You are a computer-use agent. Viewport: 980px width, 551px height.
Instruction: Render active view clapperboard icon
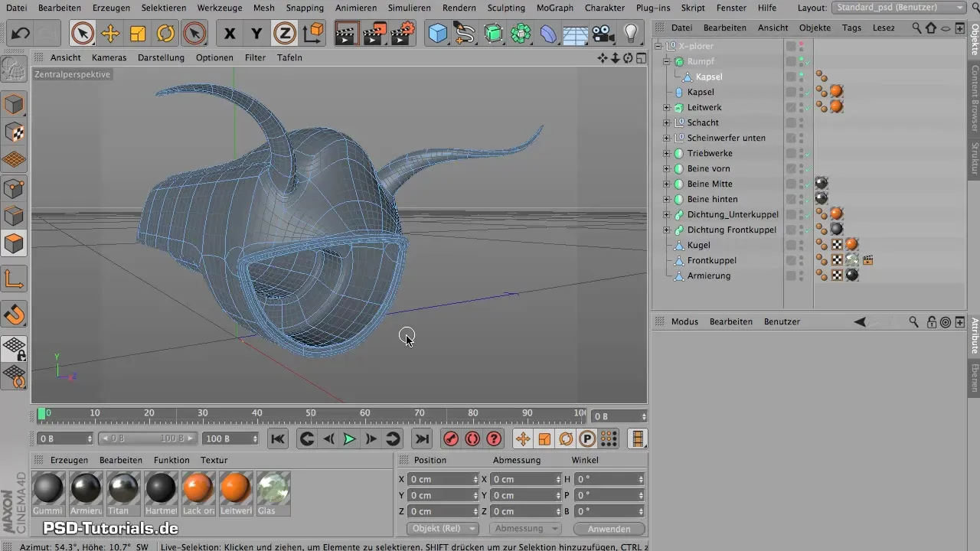click(348, 34)
